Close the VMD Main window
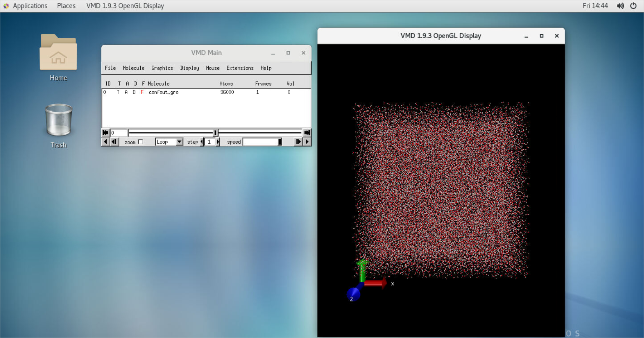644x338 pixels. [304, 53]
